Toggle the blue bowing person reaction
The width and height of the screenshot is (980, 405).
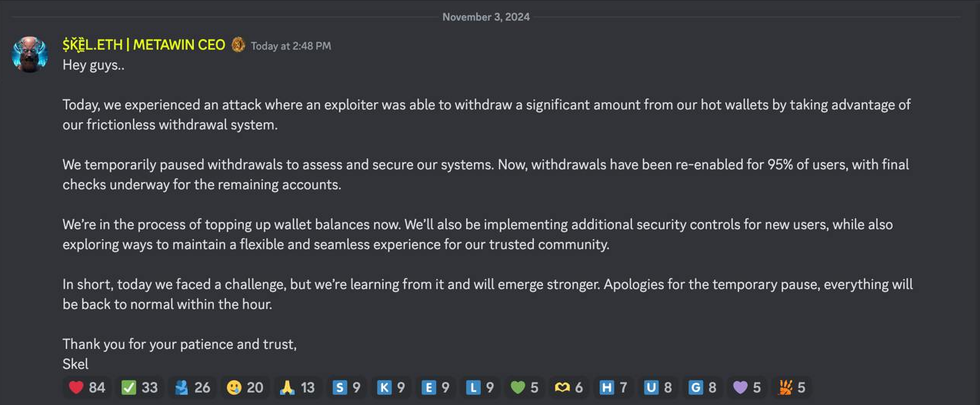(x=192, y=387)
